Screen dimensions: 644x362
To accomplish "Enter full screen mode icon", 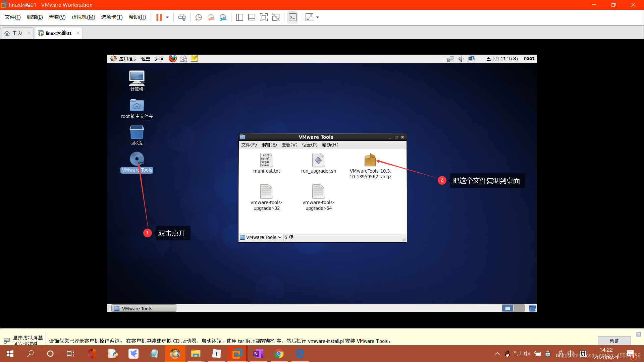I will (x=264, y=17).
